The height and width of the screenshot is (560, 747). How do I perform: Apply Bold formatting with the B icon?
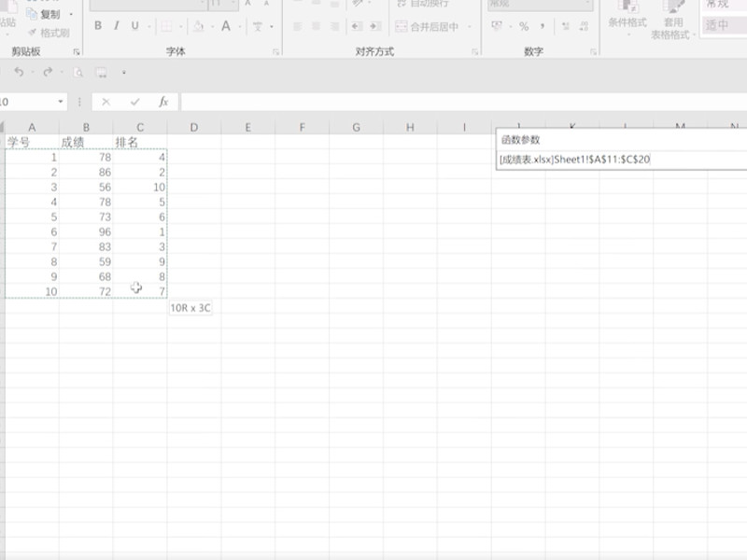click(98, 25)
